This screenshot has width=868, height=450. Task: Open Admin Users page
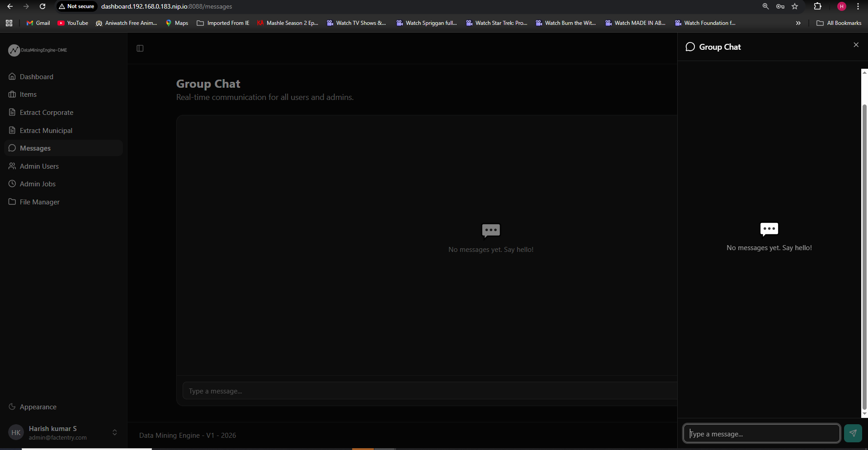pos(63,166)
